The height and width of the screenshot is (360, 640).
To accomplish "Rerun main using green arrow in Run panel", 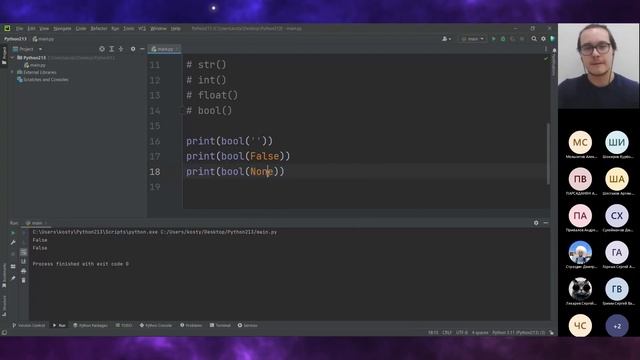I will 13,233.
